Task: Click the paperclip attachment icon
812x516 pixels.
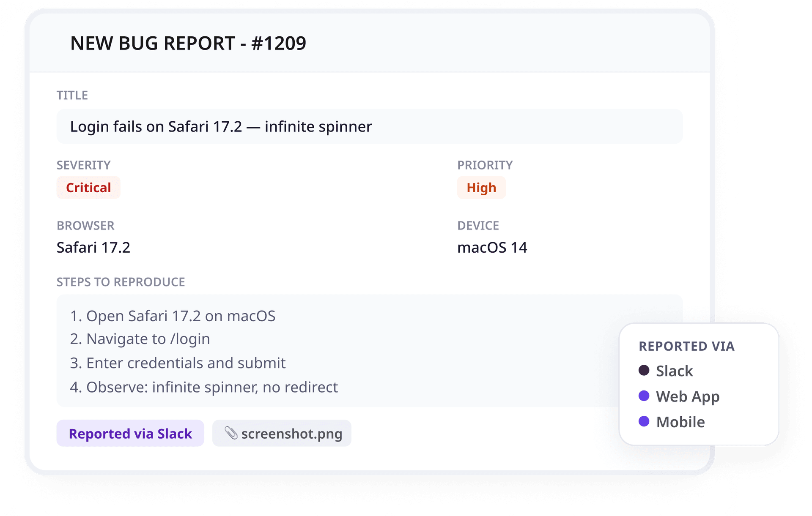Action: 231,433
